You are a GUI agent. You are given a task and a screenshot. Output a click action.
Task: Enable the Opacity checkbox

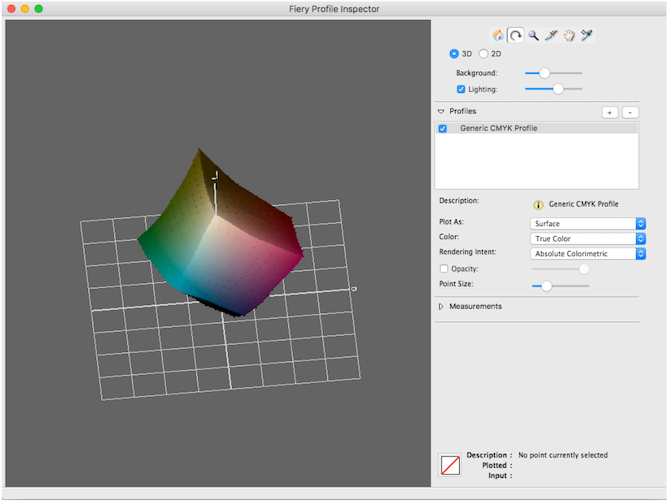coord(444,269)
